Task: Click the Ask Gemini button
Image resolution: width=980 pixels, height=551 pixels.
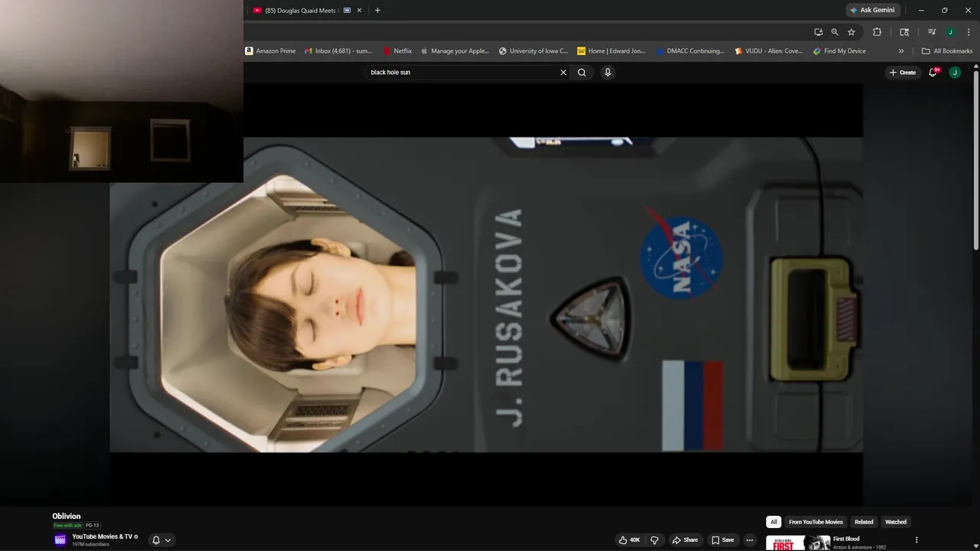Action: pyautogui.click(x=872, y=11)
